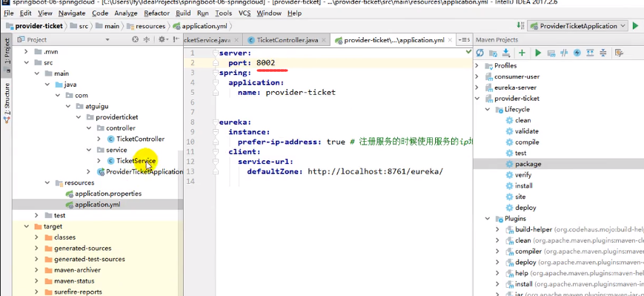Switch to TicketController.java tab

pyautogui.click(x=286, y=40)
